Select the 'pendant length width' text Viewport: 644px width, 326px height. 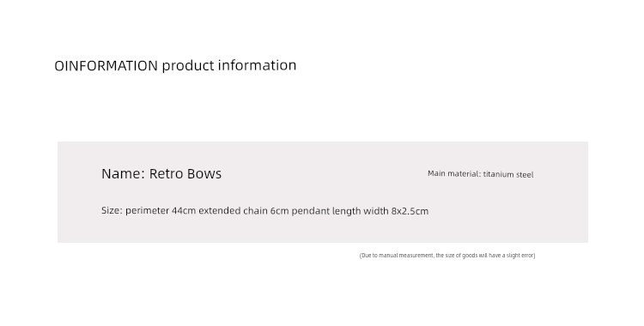[340, 211]
